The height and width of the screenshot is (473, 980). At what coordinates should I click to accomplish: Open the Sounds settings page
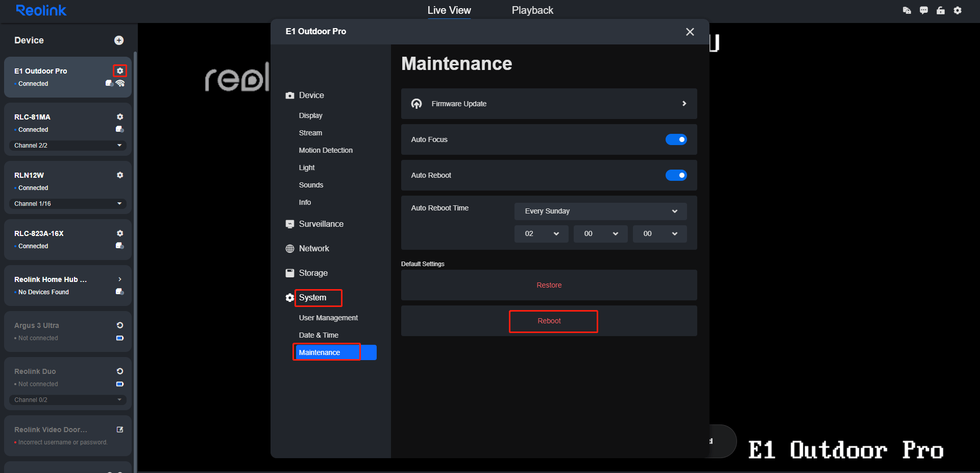point(311,185)
